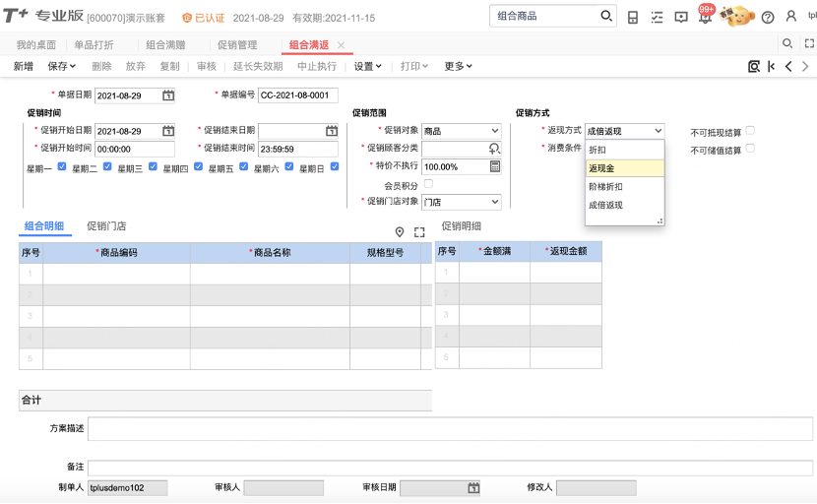Go to next record arrow
The height and width of the screenshot is (504, 817).
click(805, 66)
